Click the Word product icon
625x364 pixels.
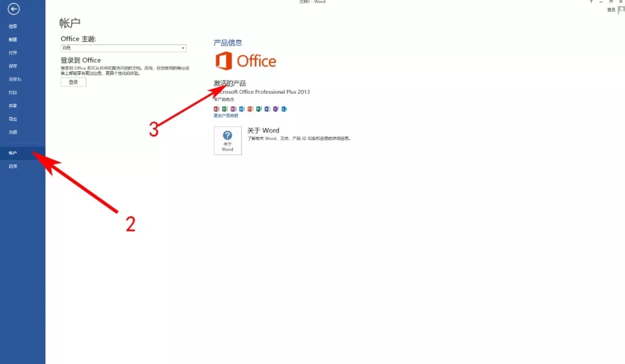coord(267,109)
